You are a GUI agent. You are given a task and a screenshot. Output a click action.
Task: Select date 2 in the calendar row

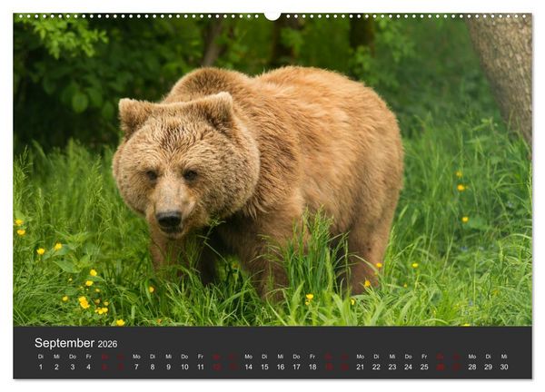tap(56, 367)
